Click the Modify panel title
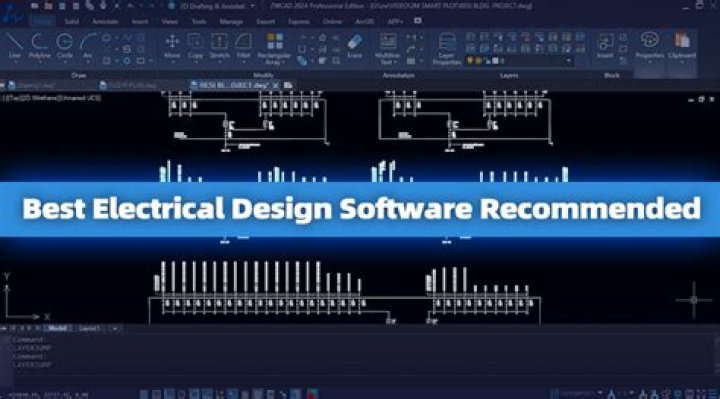This screenshot has width=720, height=399. coord(263,75)
